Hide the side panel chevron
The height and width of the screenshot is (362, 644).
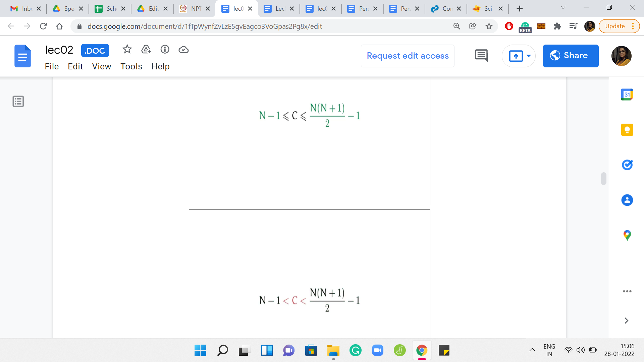pos(626,321)
